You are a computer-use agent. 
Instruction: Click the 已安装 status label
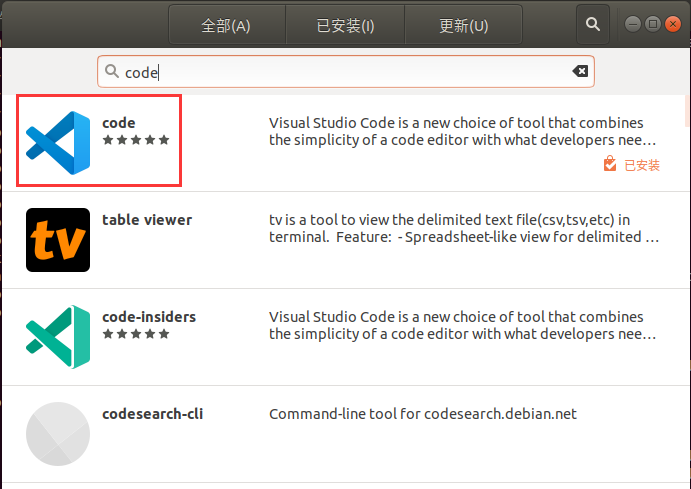pos(642,165)
